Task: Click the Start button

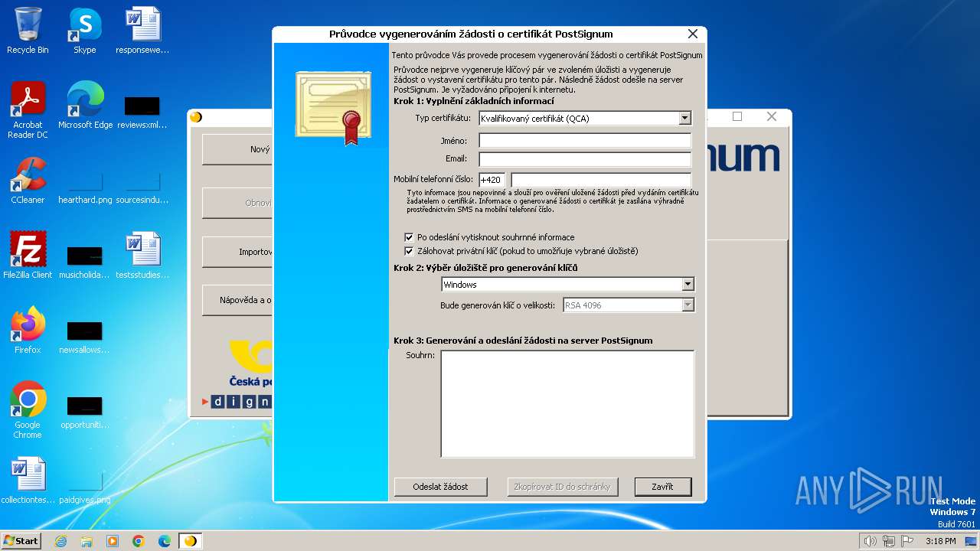Action: click(21, 541)
